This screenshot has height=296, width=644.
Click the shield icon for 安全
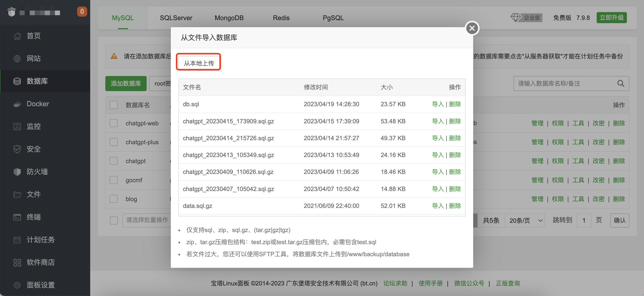[17, 149]
